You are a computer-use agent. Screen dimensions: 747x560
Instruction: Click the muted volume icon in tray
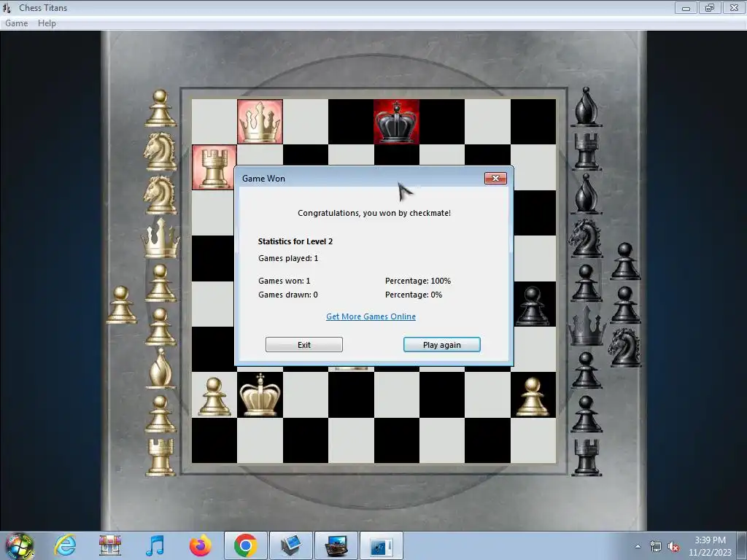coord(673,547)
